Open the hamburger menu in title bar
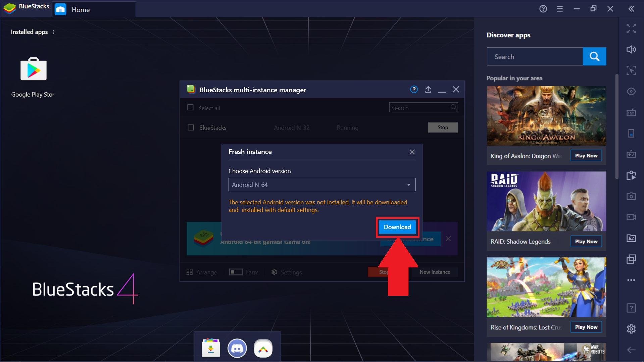Screen dimensions: 644x362 (560, 9)
